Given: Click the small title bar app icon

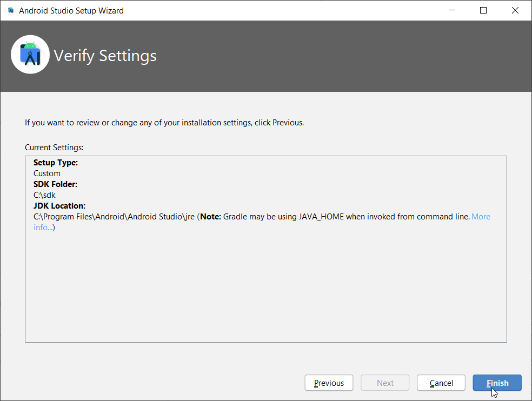Looking at the screenshot, I should (x=10, y=10).
